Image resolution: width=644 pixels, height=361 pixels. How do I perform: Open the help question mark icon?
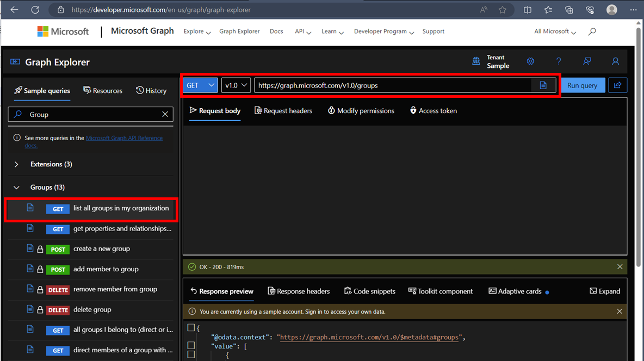pyautogui.click(x=559, y=61)
